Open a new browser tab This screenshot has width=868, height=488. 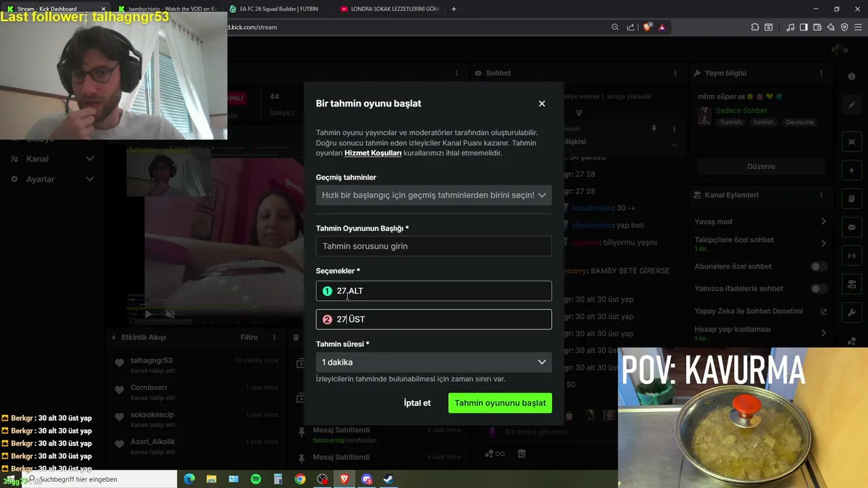click(x=454, y=9)
